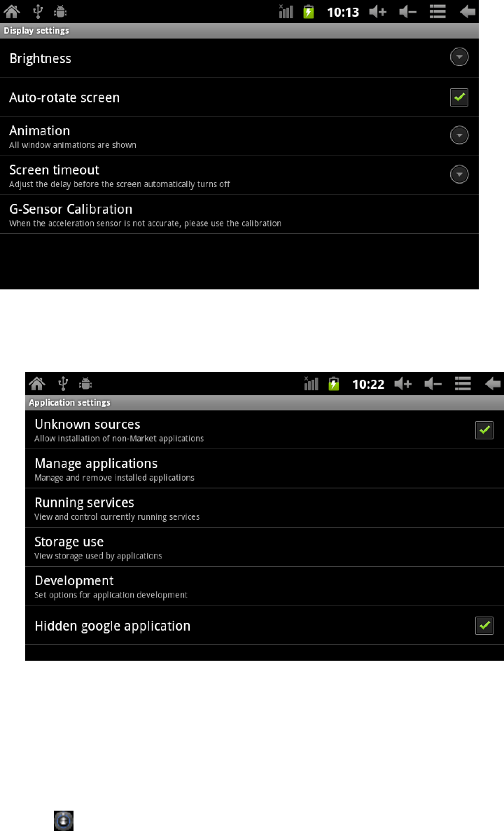
Task: Expand the Brightness dropdown arrow
Action: click(x=459, y=57)
